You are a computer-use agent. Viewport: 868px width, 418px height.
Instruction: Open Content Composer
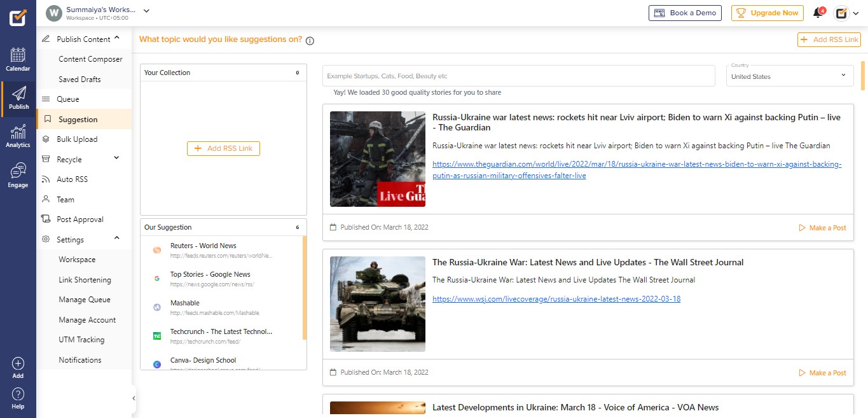(90, 59)
